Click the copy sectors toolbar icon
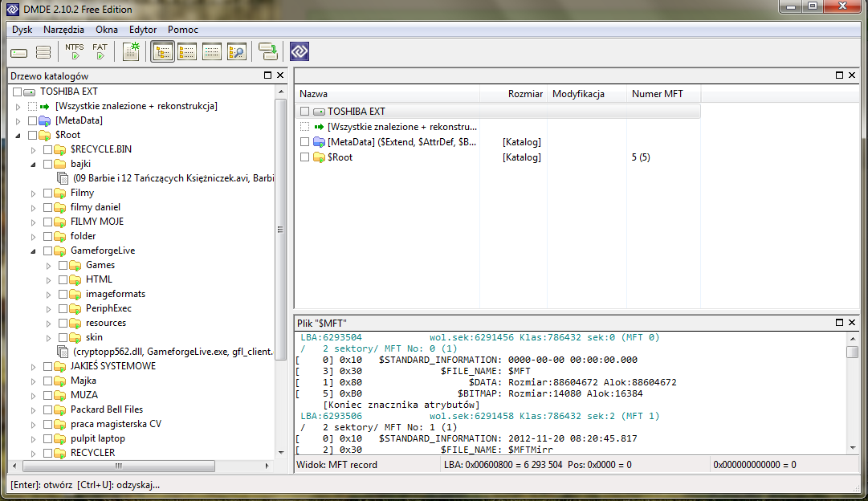Image resolution: width=868 pixels, height=501 pixels. (268, 51)
